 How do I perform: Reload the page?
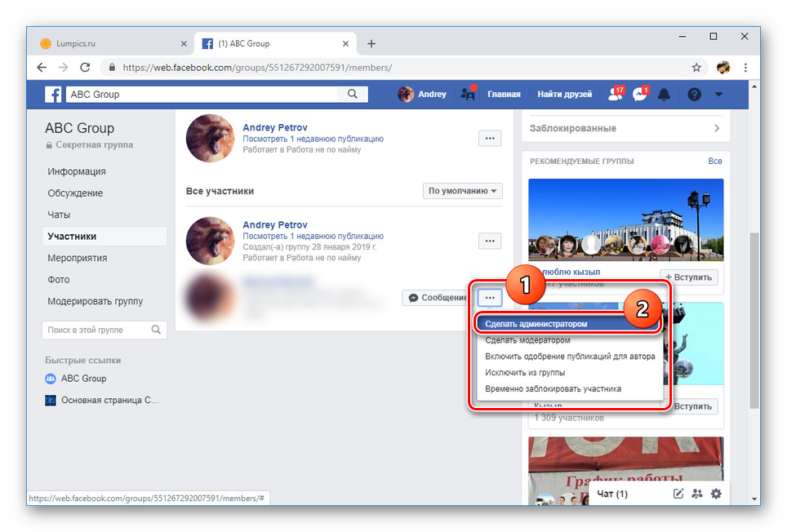point(86,67)
